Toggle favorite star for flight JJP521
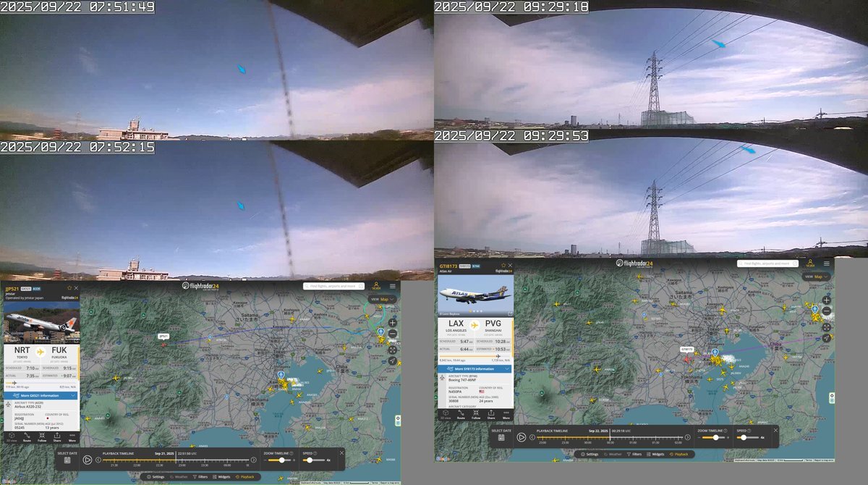Screen dimensions: 868x485 [x=69, y=288]
